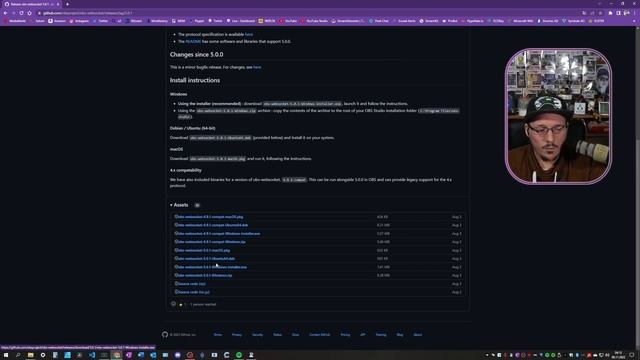The width and height of the screenshot is (640, 360).
Task: Reload the current page
Action: [21, 13]
